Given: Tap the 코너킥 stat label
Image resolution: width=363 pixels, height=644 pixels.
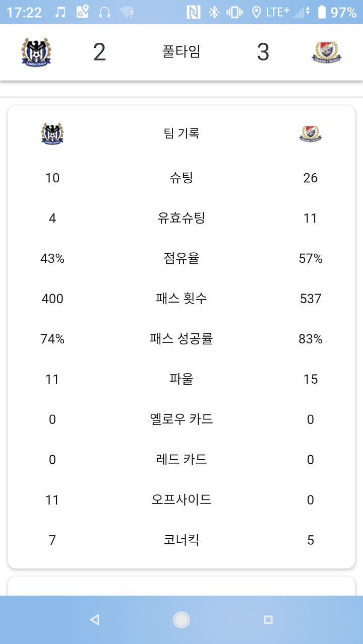Looking at the screenshot, I should [x=181, y=540].
